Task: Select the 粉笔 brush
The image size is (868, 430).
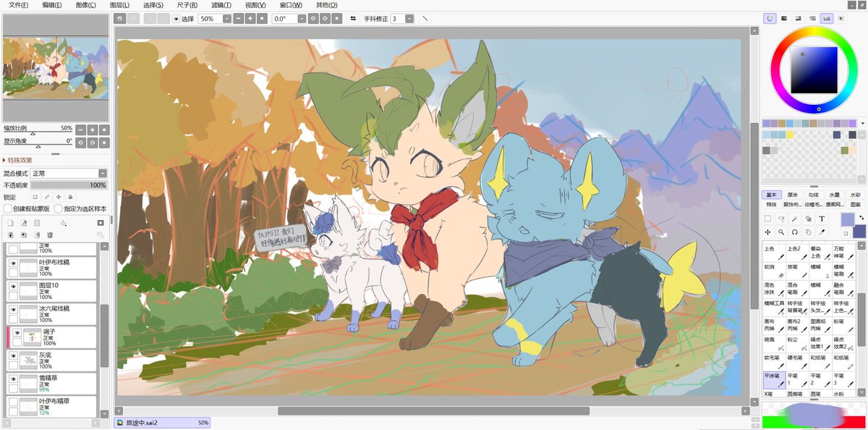Action: click(843, 324)
